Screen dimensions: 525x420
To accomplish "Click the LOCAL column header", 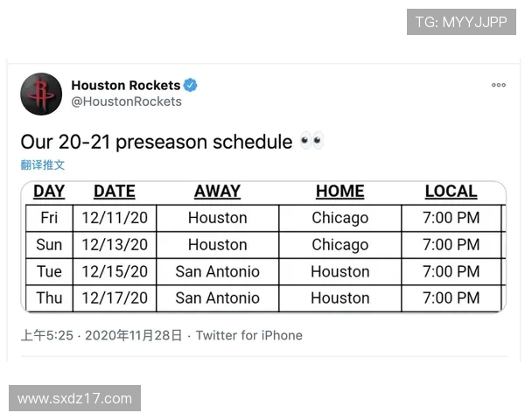I will [x=451, y=192].
